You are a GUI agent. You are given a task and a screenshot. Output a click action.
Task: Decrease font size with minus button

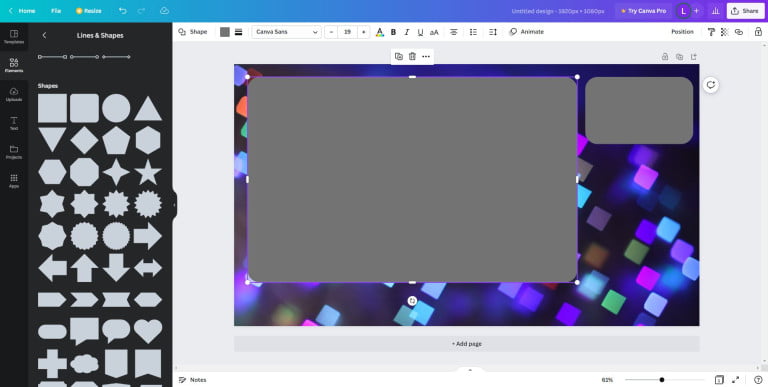[332, 32]
